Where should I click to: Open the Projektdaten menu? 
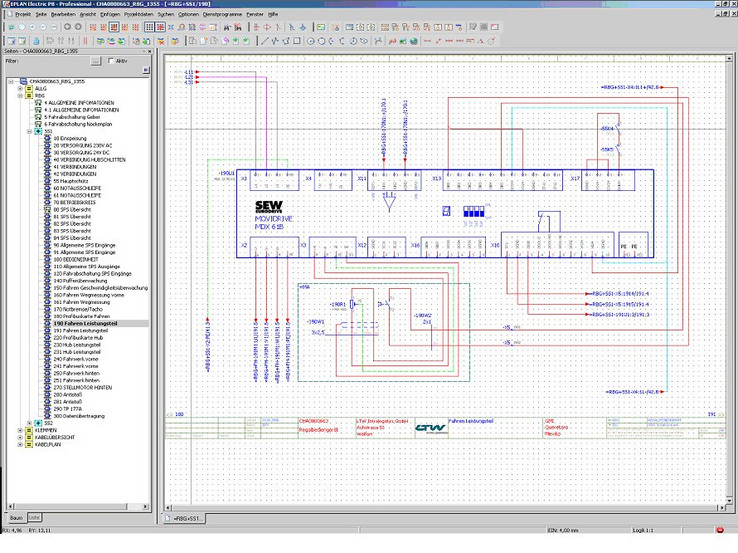pyautogui.click(x=138, y=14)
